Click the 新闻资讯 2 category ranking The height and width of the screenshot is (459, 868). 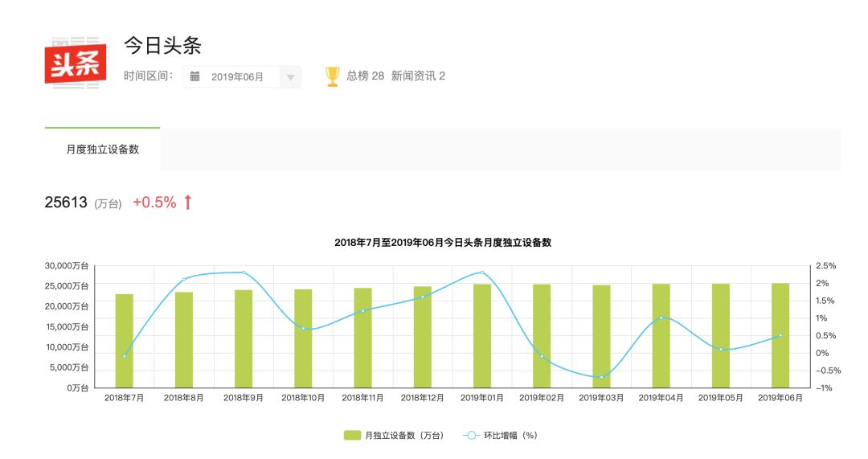(418, 76)
